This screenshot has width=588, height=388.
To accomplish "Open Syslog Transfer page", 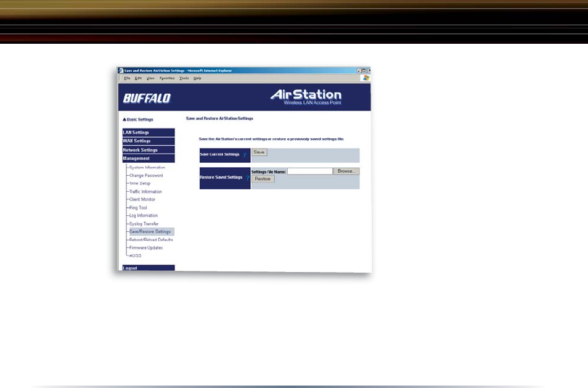I will coord(144,224).
